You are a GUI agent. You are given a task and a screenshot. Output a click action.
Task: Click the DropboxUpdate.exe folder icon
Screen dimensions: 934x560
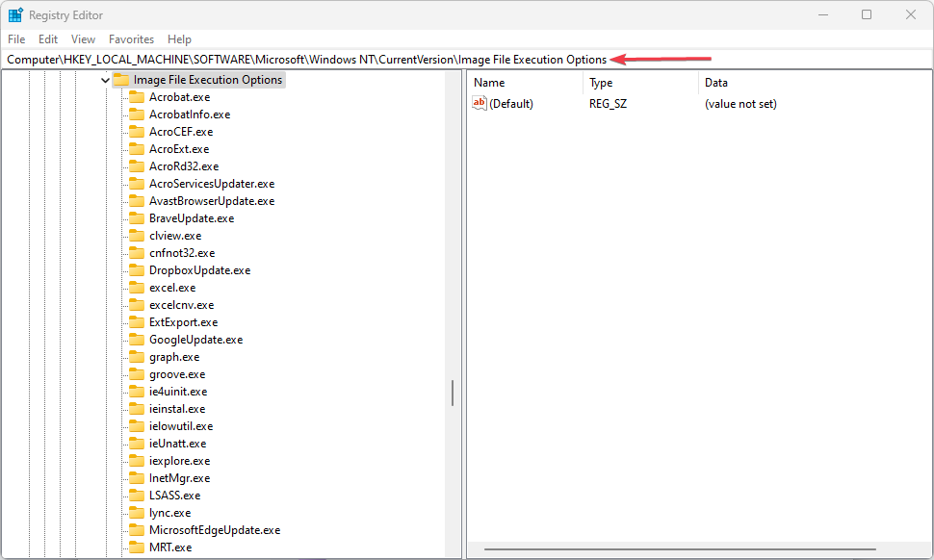click(137, 270)
